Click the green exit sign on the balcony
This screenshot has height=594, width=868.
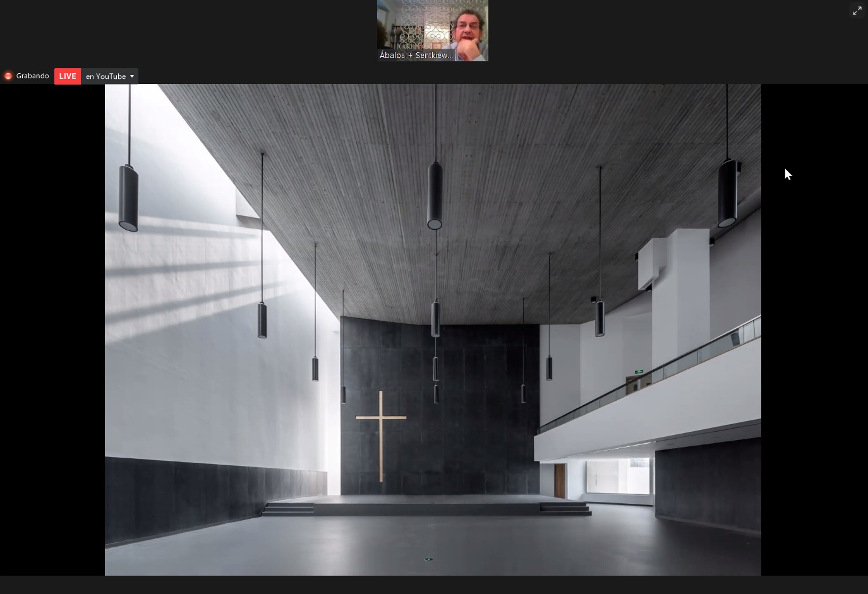click(639, 372)
